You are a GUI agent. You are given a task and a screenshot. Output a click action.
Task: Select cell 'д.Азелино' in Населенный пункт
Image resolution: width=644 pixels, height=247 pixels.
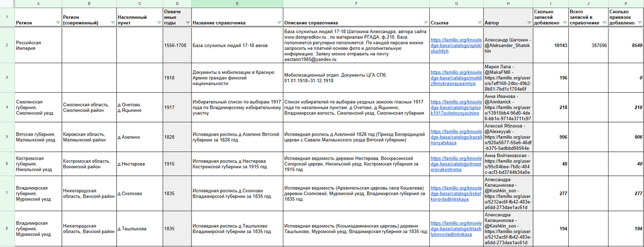tap(139, 137)
